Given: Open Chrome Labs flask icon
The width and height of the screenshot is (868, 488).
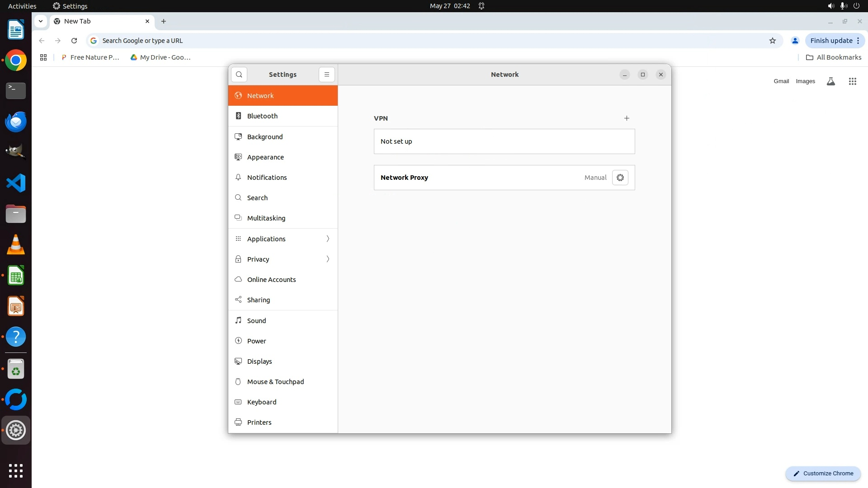Looking at the screenshot, I should tap(830, 81).
